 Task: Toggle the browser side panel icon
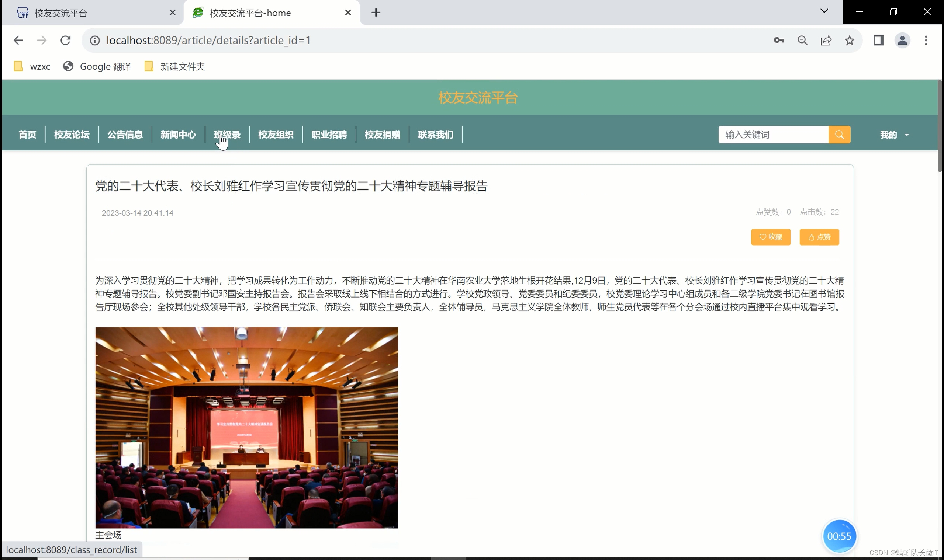click(879, 41)
